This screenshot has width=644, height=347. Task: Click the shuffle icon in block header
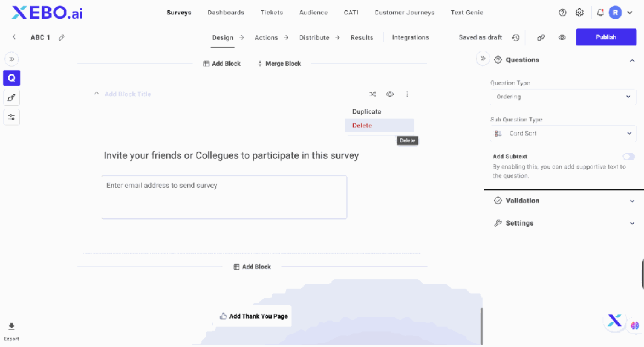(x=373, y=94)
